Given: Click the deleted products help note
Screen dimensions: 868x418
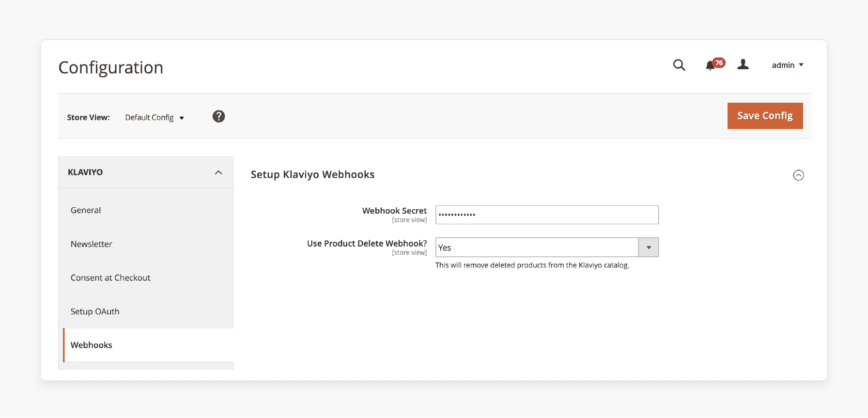Looking at the screenshot, I should pos(532,265).
